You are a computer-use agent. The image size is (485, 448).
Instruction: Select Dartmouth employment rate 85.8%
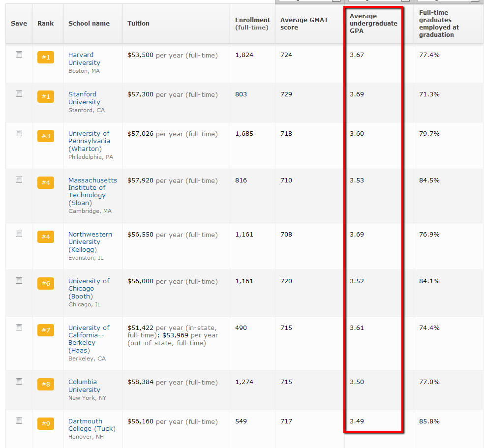[429, 421]
